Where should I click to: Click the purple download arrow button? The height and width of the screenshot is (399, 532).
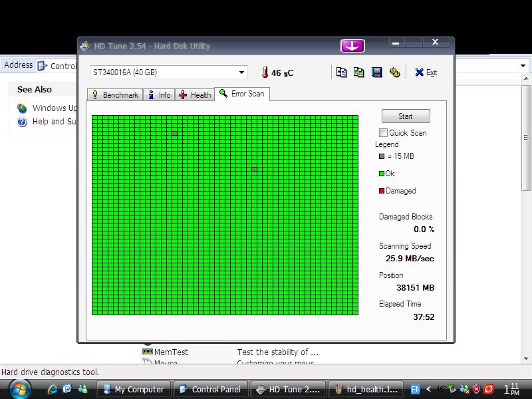[x=352, y=46]
